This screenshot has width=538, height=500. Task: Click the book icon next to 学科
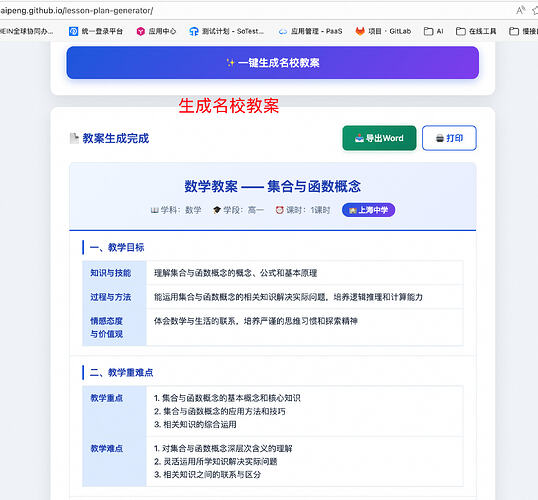pos(154,210)
